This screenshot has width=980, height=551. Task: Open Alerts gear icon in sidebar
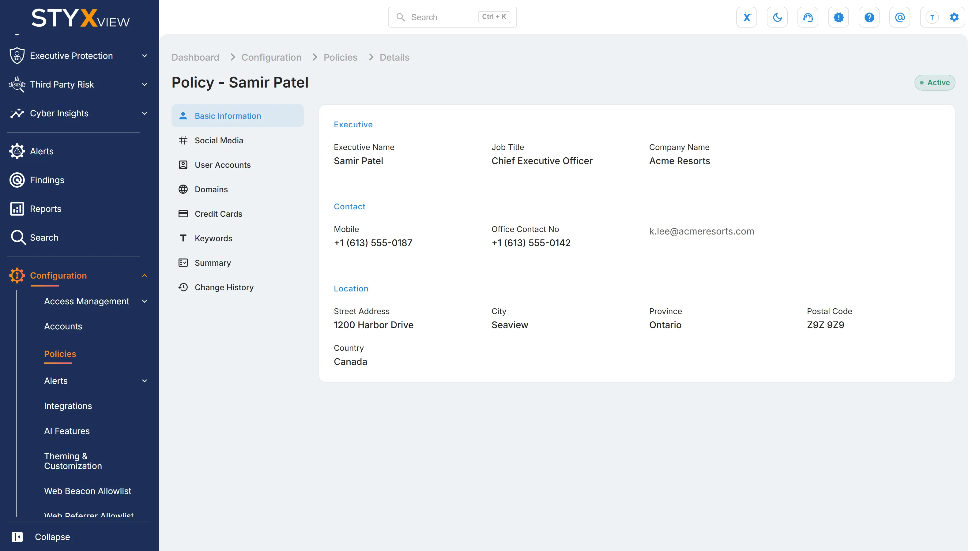click(17, 151)
